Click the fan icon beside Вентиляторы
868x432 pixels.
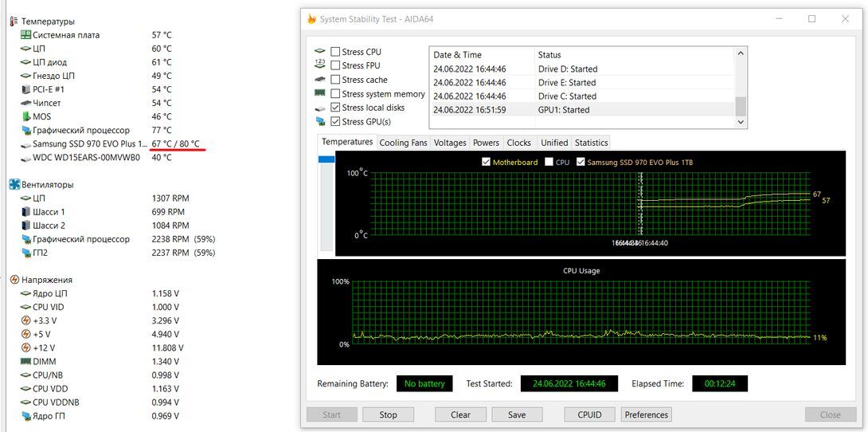click(14, 184)
